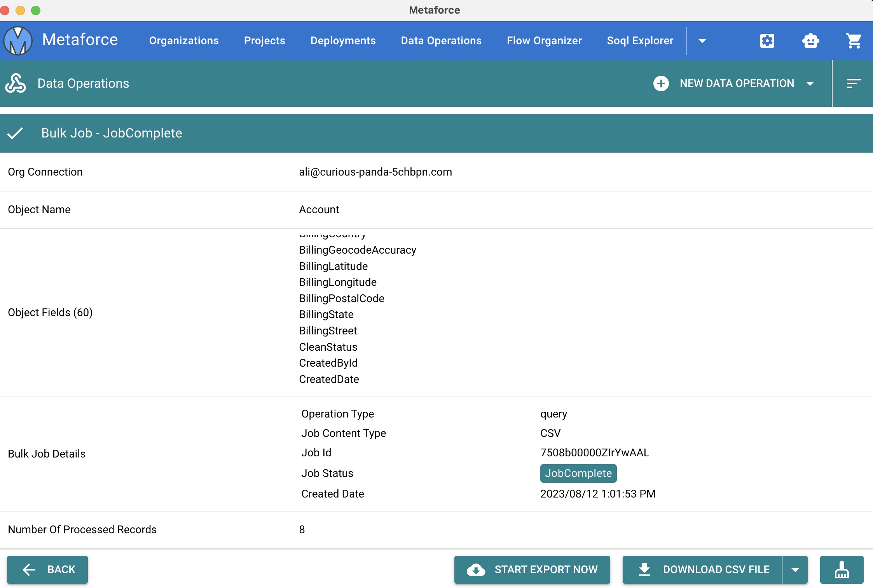873x588 pixels.
Task: Click the Data Operations page title
Action: click(83, 84)
